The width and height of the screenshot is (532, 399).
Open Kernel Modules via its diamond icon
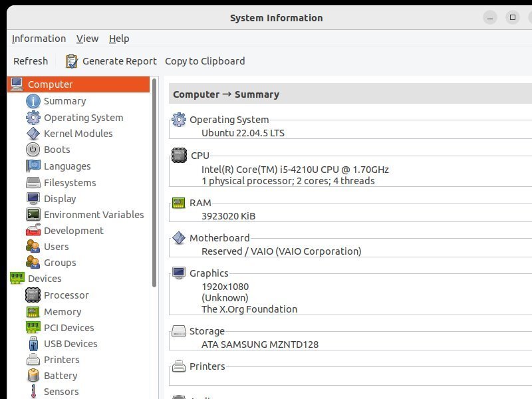(33, 134)
